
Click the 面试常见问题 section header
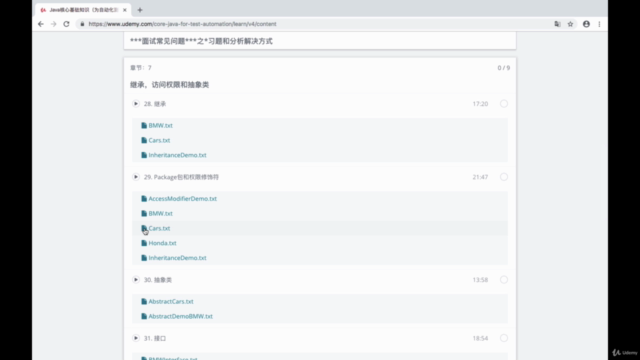coord(201,41)
